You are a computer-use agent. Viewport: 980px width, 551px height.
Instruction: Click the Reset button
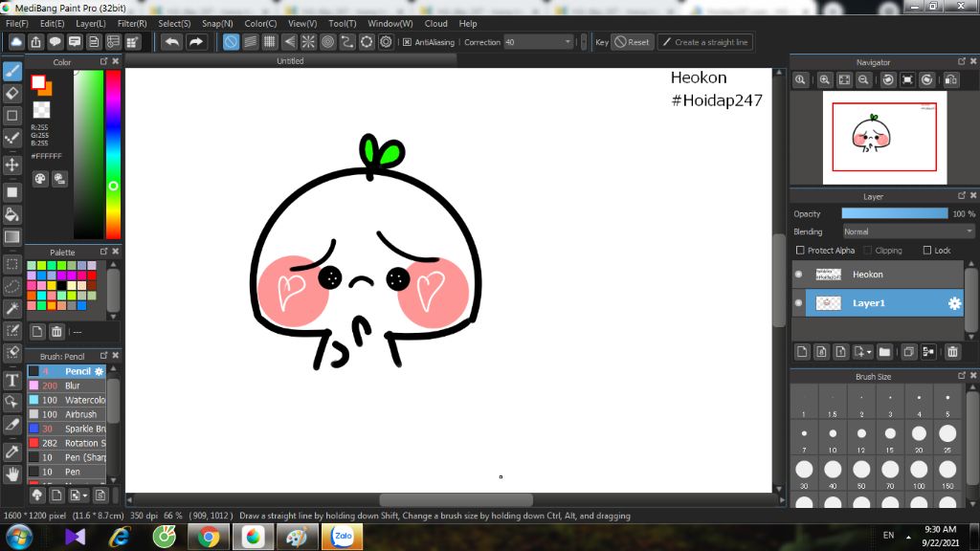[633, 42]
